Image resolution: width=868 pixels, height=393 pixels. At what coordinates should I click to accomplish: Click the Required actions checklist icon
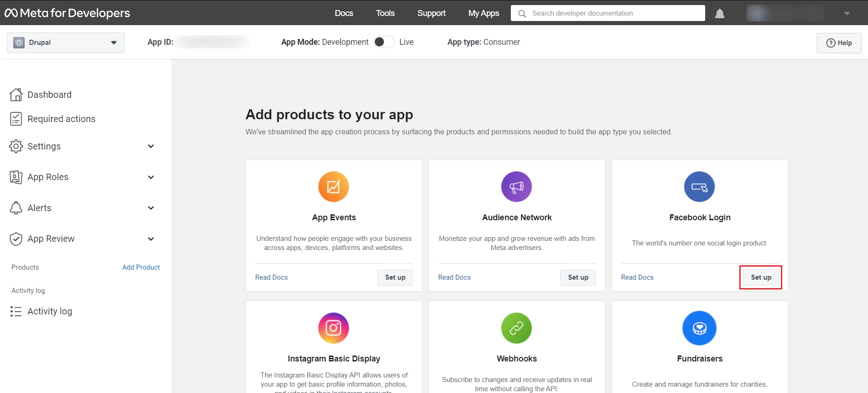coord(16,119)
